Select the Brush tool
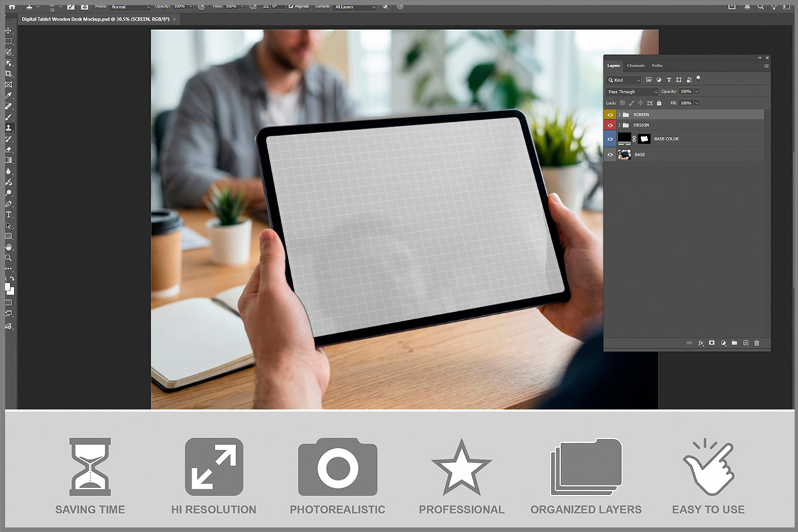The image size is (798, 532). (x=9, y=117)
